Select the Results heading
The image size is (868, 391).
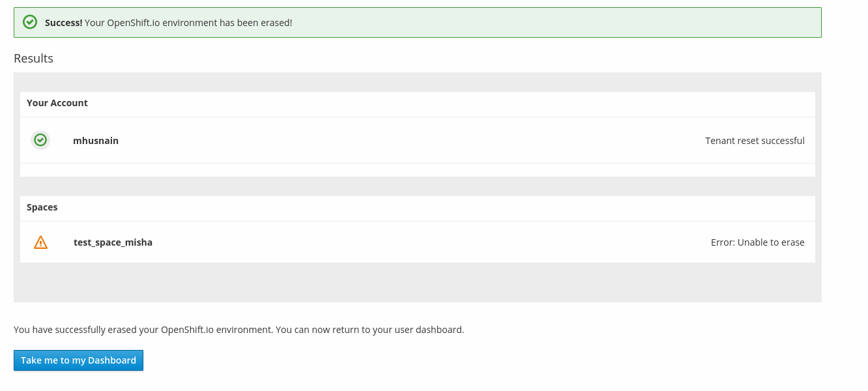pos(33,58)
